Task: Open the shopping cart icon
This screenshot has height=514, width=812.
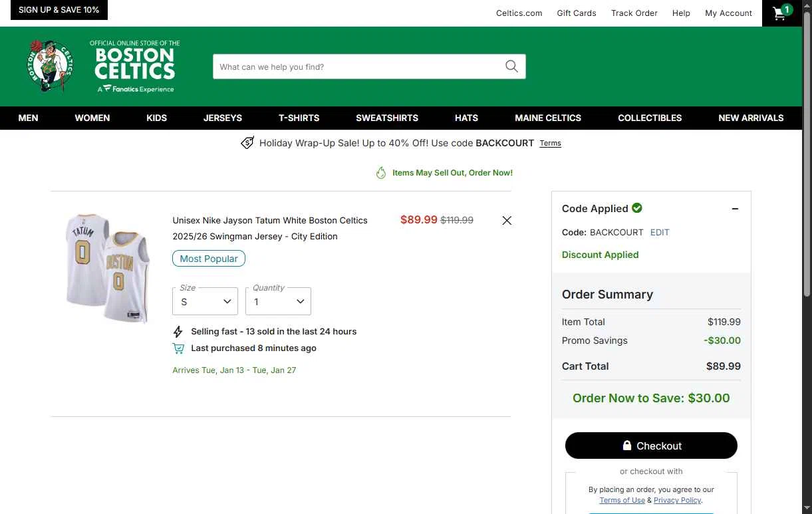Action: (781, 13)
